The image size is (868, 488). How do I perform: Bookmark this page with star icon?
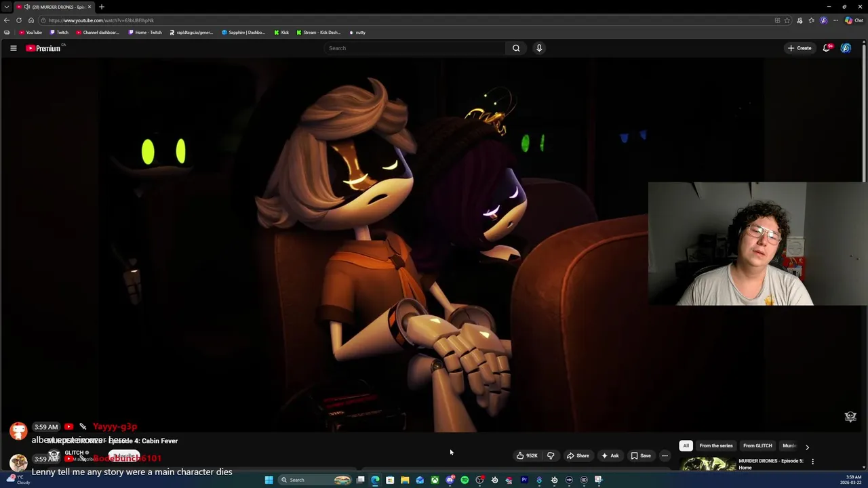[x=787, y=20]
